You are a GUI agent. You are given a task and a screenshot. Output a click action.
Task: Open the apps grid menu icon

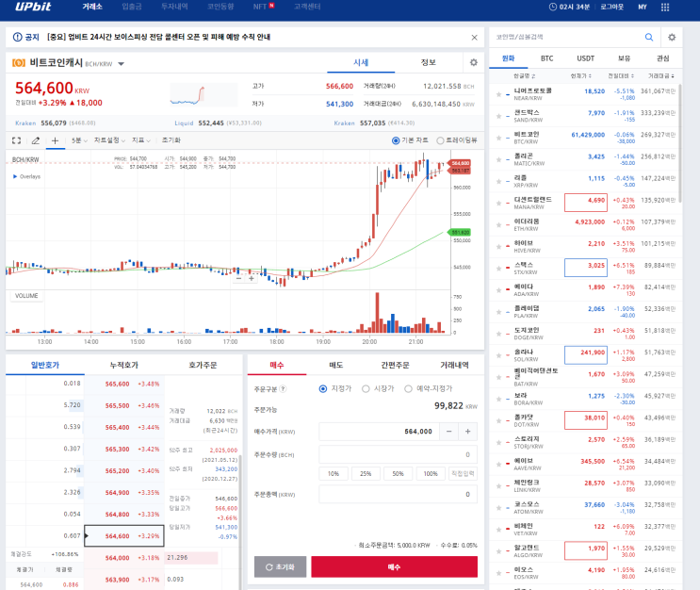665,8
